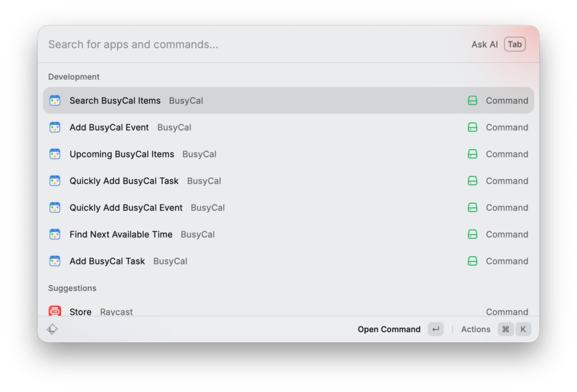
Task: Open the Ask AI feature
Action: pos(484,44)
